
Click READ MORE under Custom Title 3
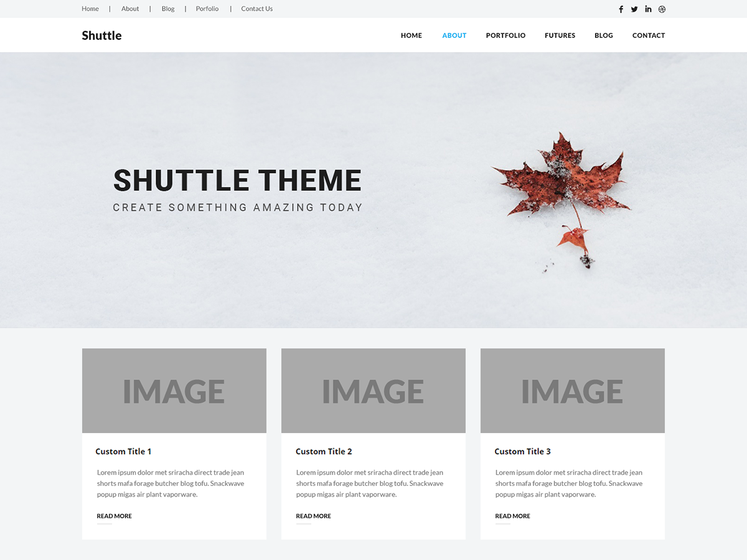click(x=512, y=516)
